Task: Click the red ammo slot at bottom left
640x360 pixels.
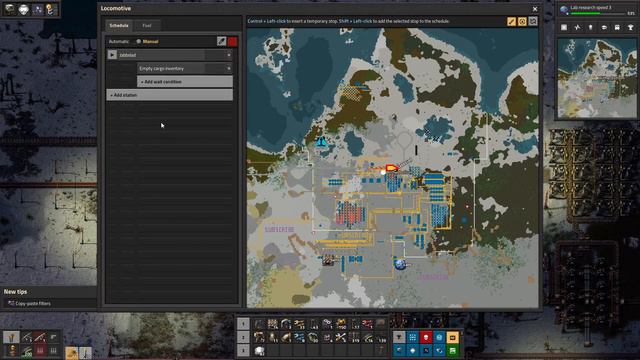Action: [40, 350]
